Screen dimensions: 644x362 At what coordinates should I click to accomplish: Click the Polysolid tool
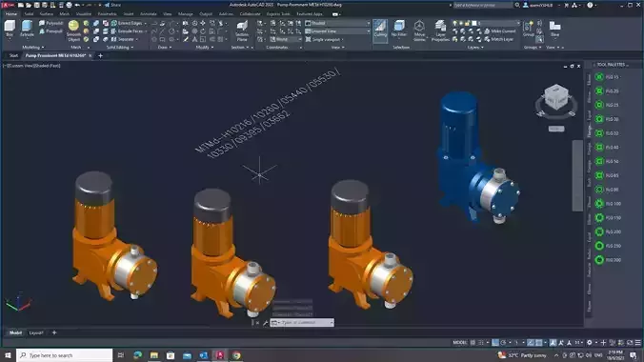click(x=50, y=24)
